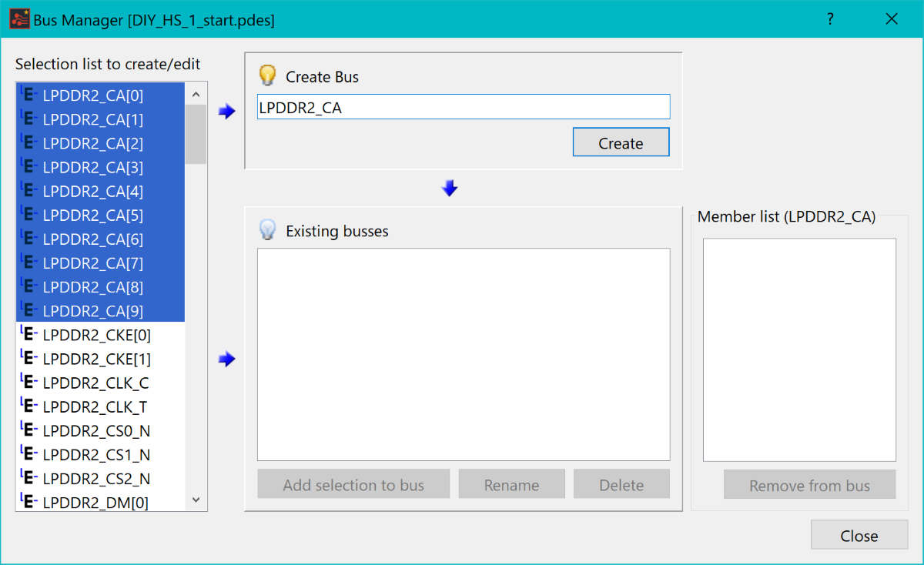
Task: Click the selection list scrollbar down arrow
Action: 196,500
